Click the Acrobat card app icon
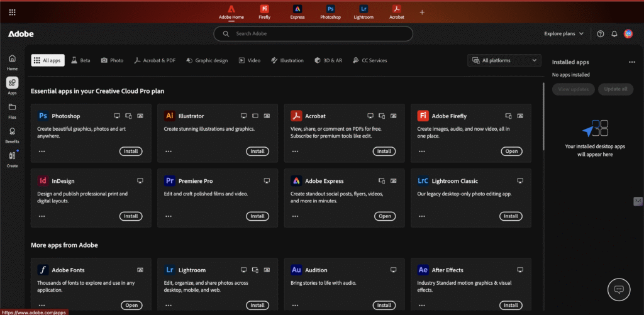This screenshot has width=644, height=315. (x=296, y=116)
